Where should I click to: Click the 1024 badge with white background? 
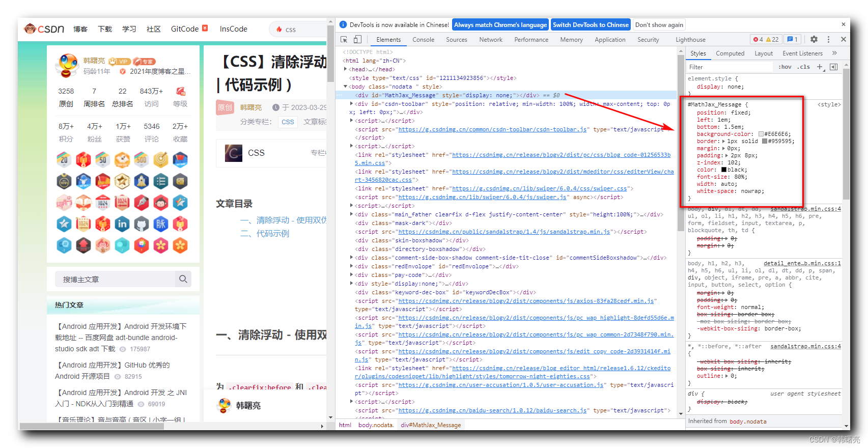pyautogui.click(x=103, y=203)
